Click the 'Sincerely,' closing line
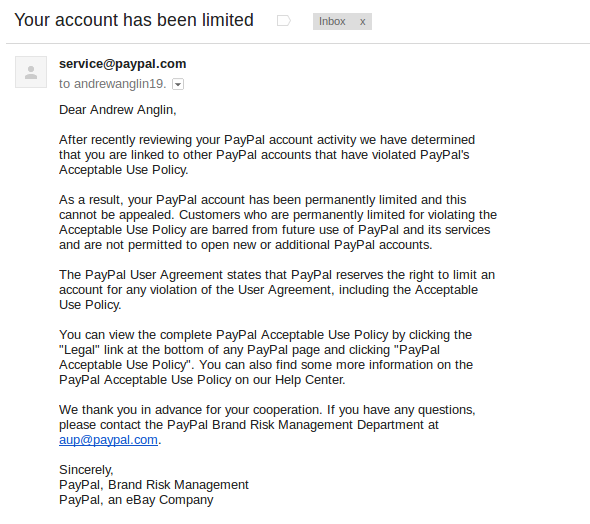590x524 pixels. coord(86,470)
